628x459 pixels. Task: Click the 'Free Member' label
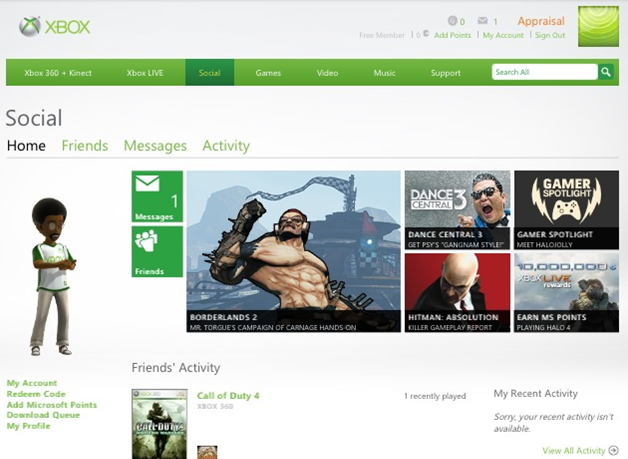point(382,35)
